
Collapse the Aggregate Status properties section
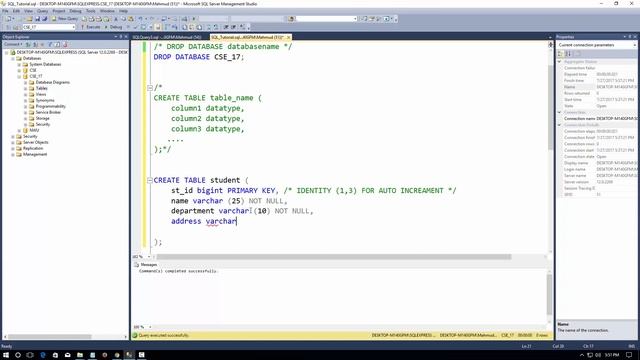pyautogui.click(x=560, y=62)
